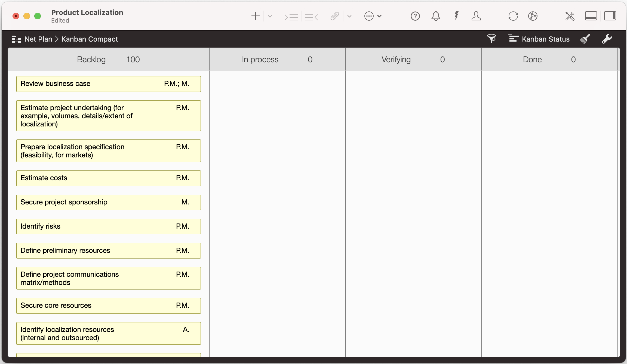Toggle the right sidebar visibility
This screenshot has height=364, width=627.
point(610,16)
